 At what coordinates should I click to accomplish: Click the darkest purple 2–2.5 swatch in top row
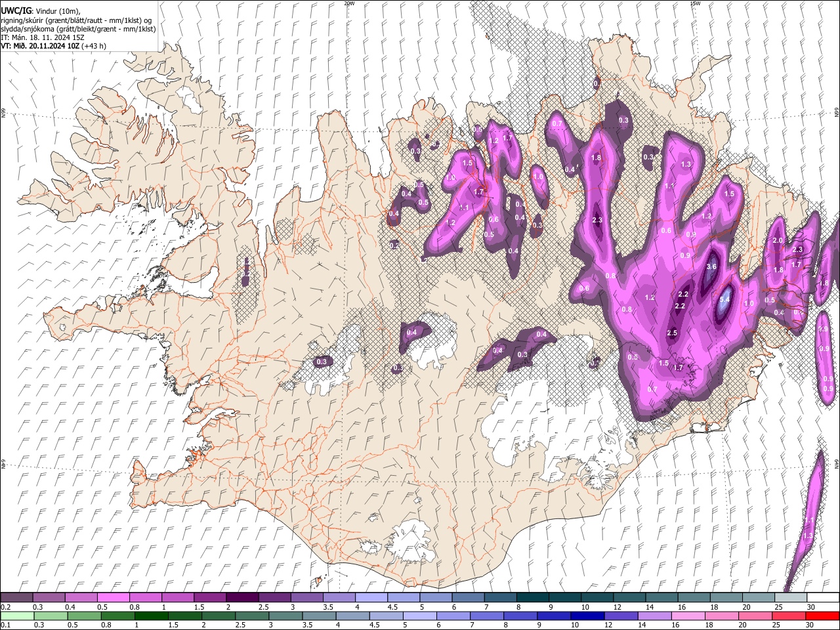tap(241, 597)
